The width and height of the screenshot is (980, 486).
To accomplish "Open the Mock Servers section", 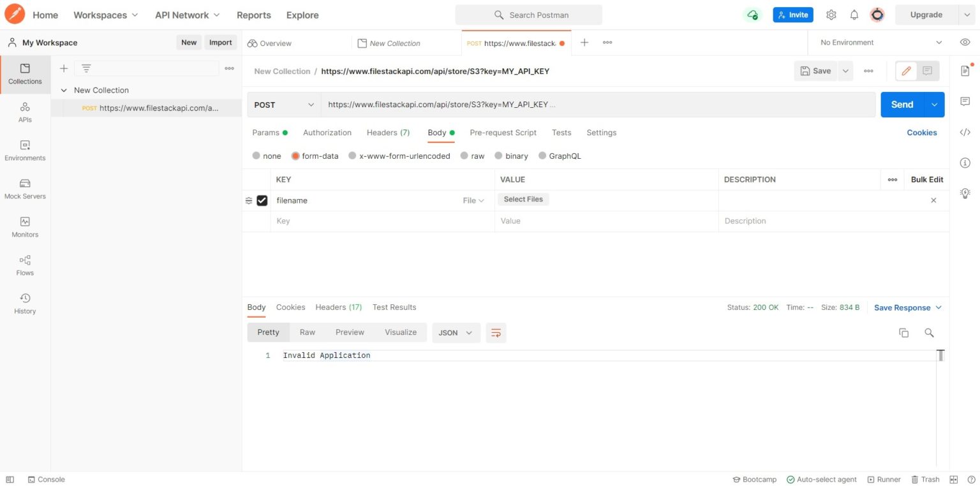I will 25,188.
